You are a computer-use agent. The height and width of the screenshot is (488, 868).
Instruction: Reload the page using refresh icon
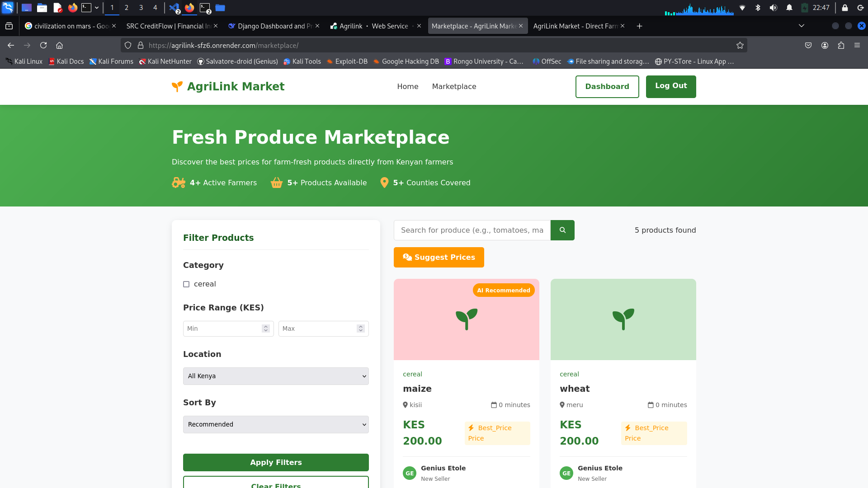(43, 45)
